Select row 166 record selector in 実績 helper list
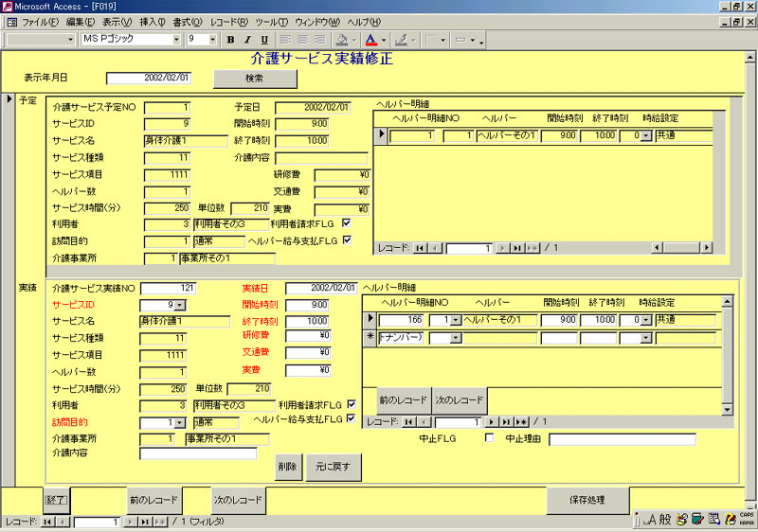The height and width of the screenshot is (532, 758). [370, 319]
